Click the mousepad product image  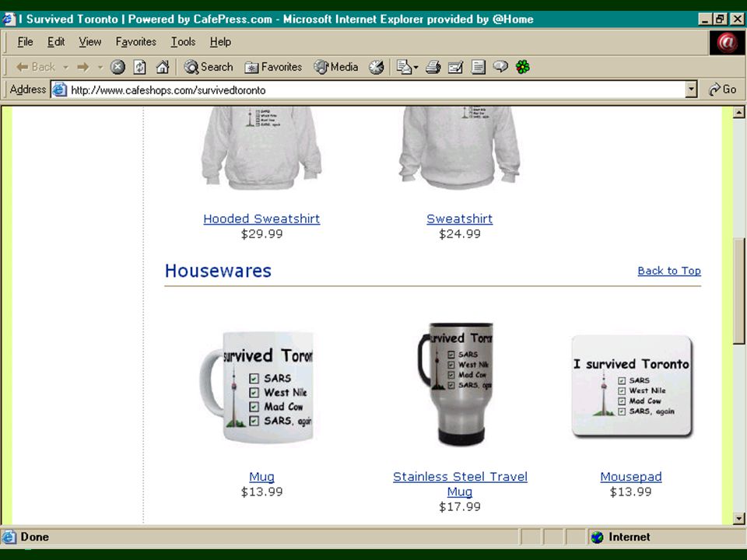(x=632, y=386)
